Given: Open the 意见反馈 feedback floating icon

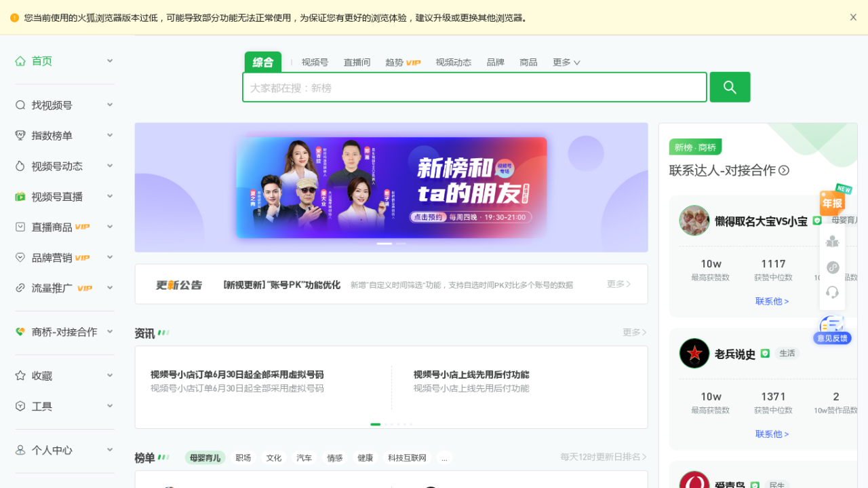Looking at the screenshot, I should tap(832, 330).
